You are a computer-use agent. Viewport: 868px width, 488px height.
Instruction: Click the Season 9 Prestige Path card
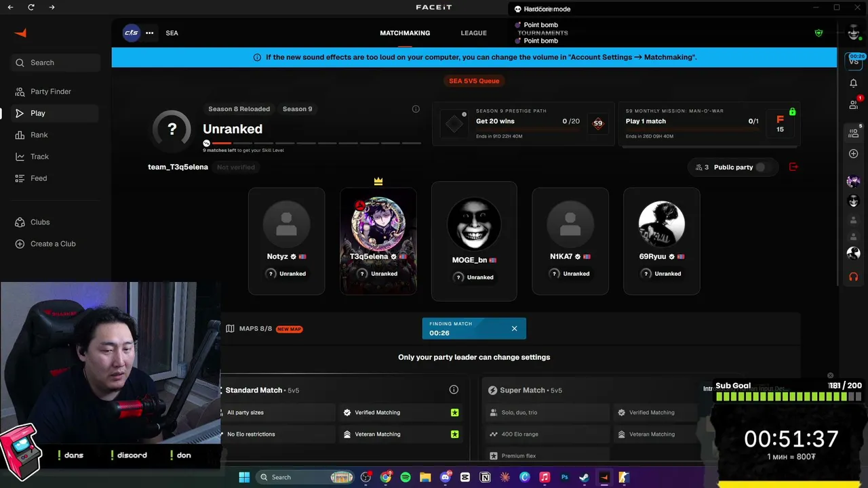pyautogui.click(x=524, y=123)
